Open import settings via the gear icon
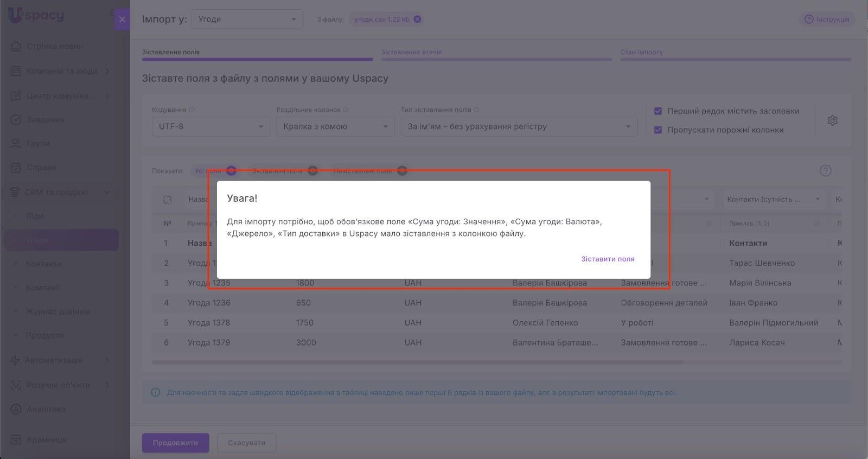The height and width of the screenshot is (459, 868). [x=833, y=120]
